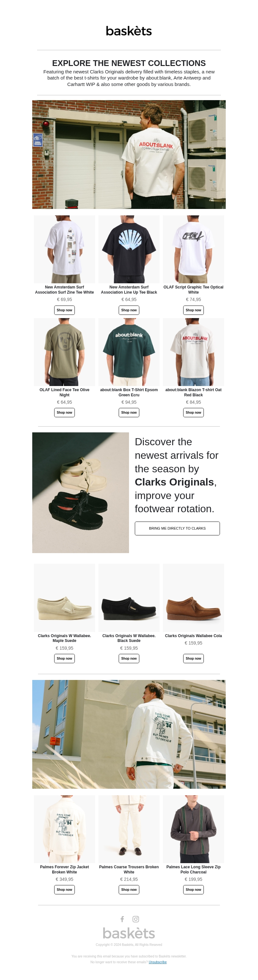258x980 pixels.
Task: Shop now for OLAF Script Graphic Tee
Action: pos(193,310)
